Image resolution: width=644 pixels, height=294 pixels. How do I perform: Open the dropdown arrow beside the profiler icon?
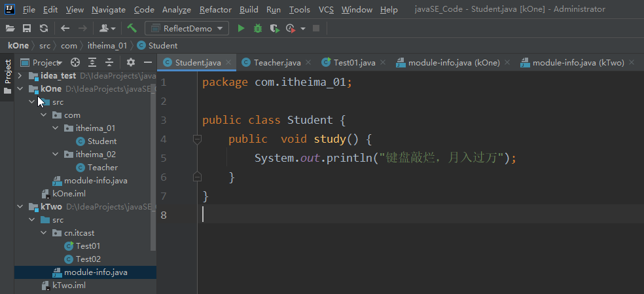click(303, 29)
